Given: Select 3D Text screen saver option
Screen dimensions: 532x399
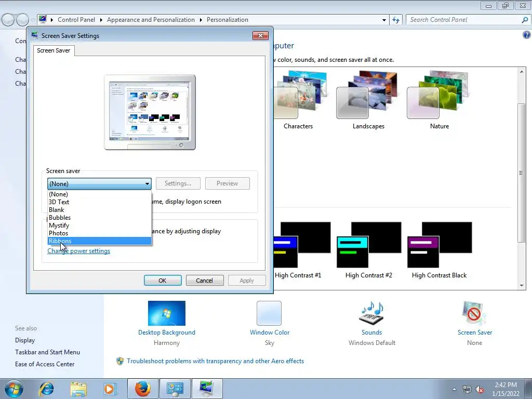Looking at the screenshot, I should pos(99,202).
